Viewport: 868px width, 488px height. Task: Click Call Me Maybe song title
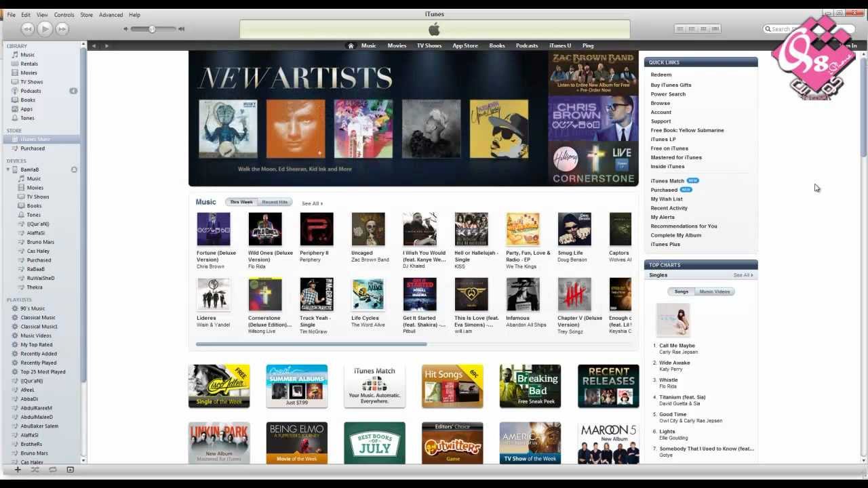[x=677, y=346]
